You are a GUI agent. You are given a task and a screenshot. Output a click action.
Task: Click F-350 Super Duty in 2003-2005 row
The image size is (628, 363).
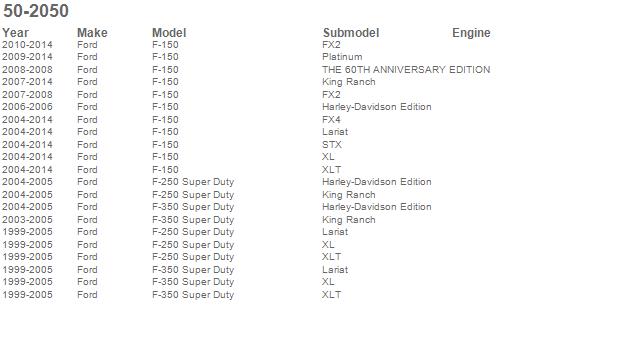[x=193, y=220]
